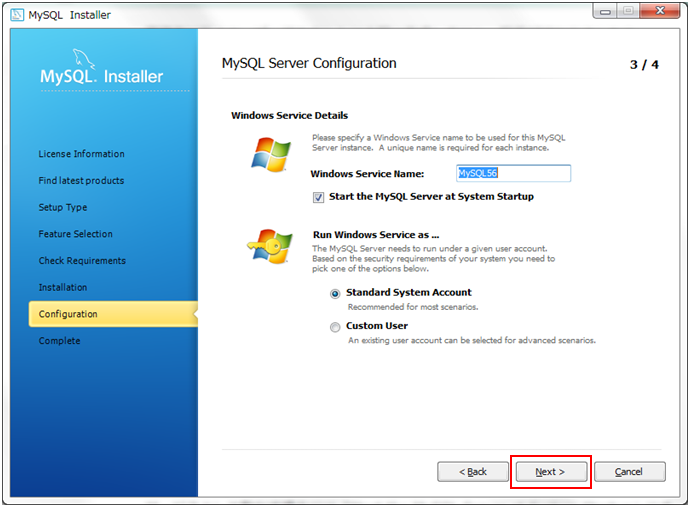Click the Windows flag icon beside service name
Viewport: 690px width, 507px height.
271,154
